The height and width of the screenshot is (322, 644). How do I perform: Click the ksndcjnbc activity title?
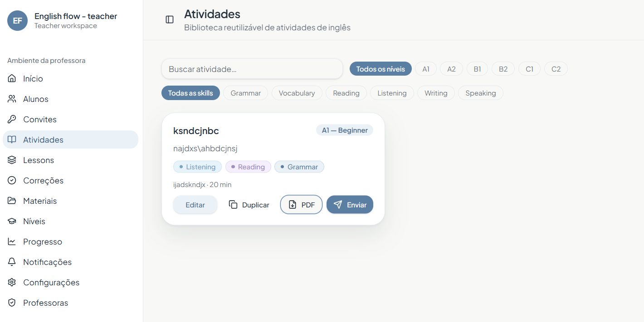pyautogui.click(x=196, y=131)
